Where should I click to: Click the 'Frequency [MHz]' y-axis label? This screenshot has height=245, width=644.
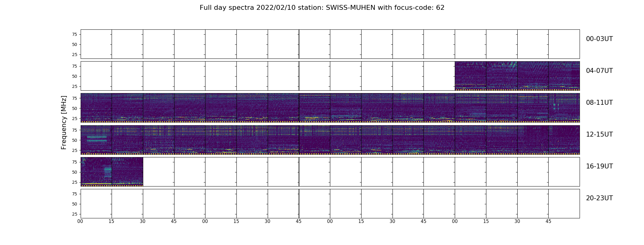point(64,123)
